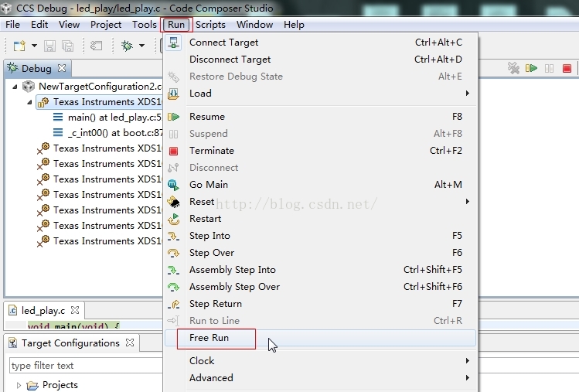Close the led_play.c editor tab
This screenshot has height=392, width=579.
click(x=75, y=310)
